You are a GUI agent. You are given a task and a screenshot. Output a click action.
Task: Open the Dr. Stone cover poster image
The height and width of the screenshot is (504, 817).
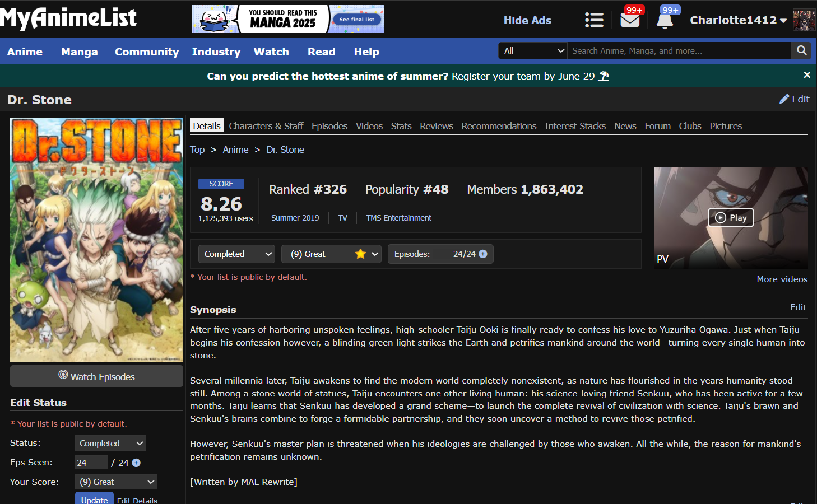[96, 240]
